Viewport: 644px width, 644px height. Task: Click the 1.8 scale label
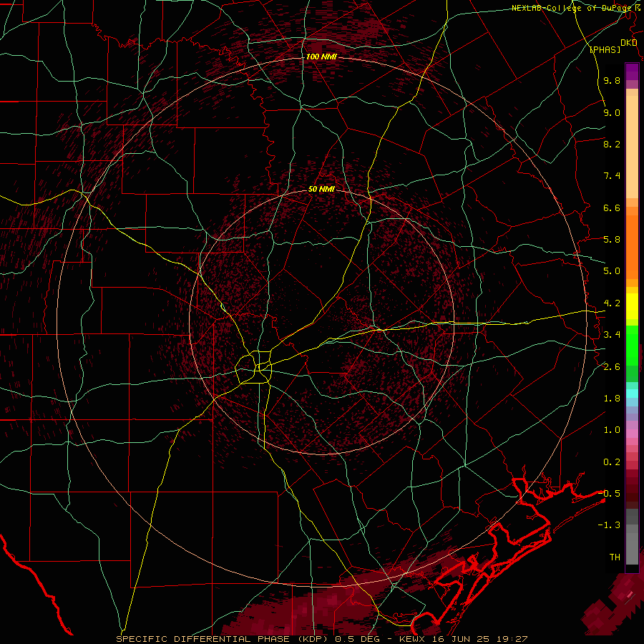point(612,399)
